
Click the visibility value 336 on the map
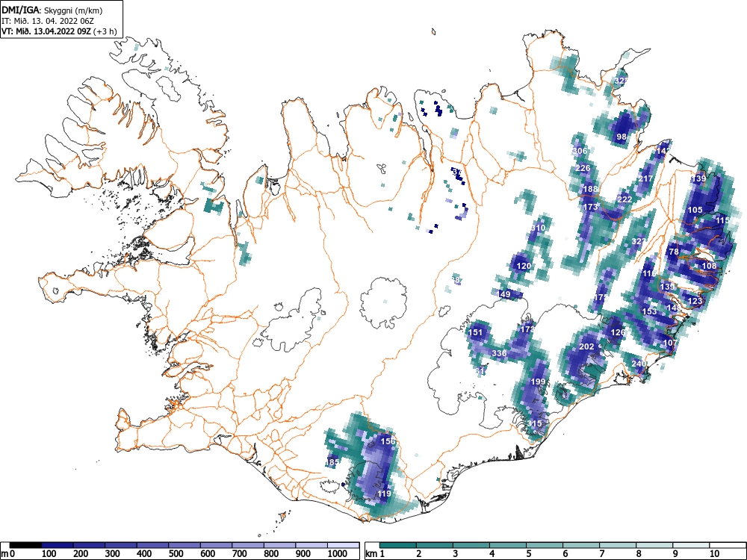tap(499, 353)
